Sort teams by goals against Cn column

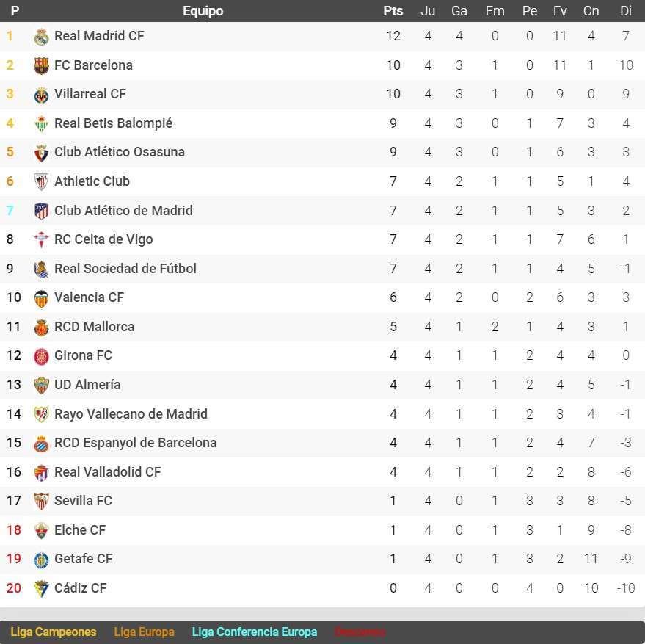coord(591,11)
